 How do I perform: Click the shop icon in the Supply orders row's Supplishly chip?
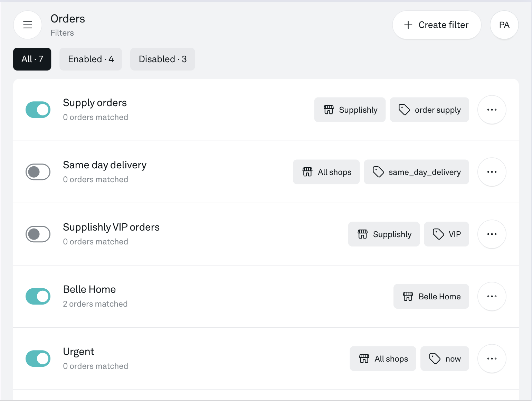point(329,110)
